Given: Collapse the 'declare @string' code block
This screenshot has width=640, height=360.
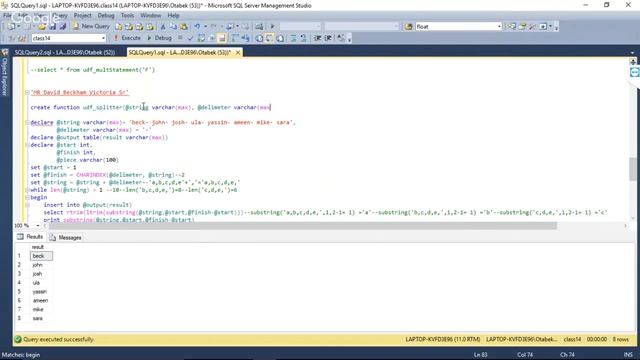Looking at the screenshot, I should pos(27,122).
